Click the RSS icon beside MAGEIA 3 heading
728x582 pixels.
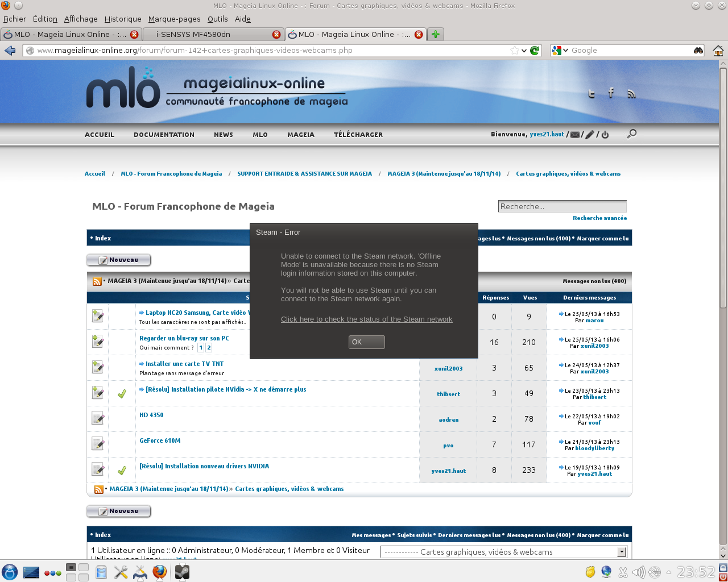(97, 281)
